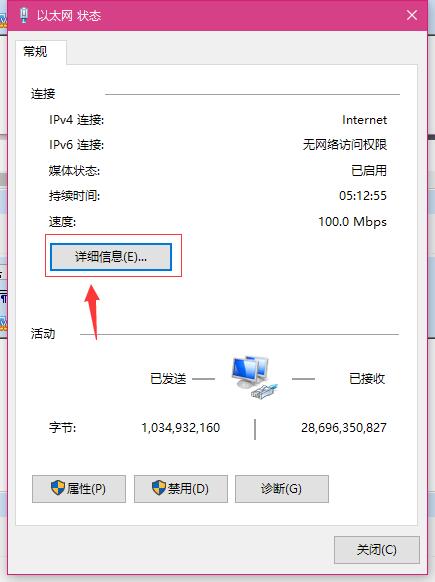Click the speed value 100.0 Mbps
435x582 pixels.
click(353, 222)
